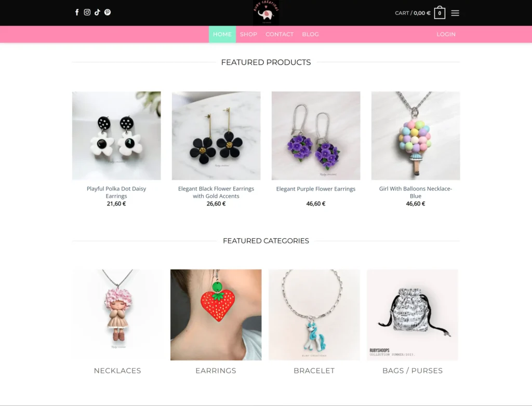
Task: Click the CART / 0,00 € link
Action: (413, 13)
